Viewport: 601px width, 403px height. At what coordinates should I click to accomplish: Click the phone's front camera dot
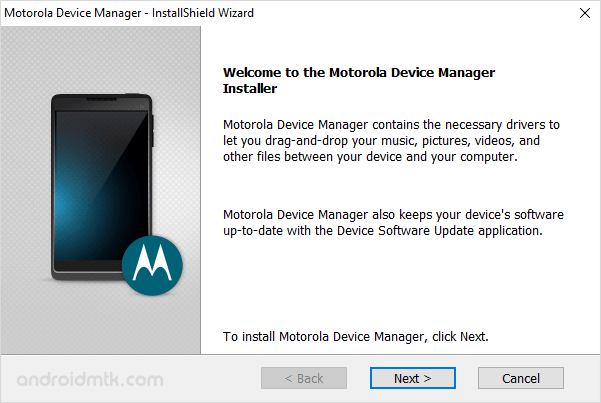pos(141,106)
